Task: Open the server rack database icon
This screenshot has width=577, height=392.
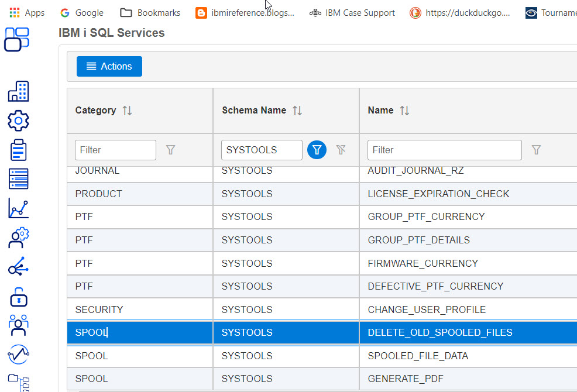Action: point(18,179)
